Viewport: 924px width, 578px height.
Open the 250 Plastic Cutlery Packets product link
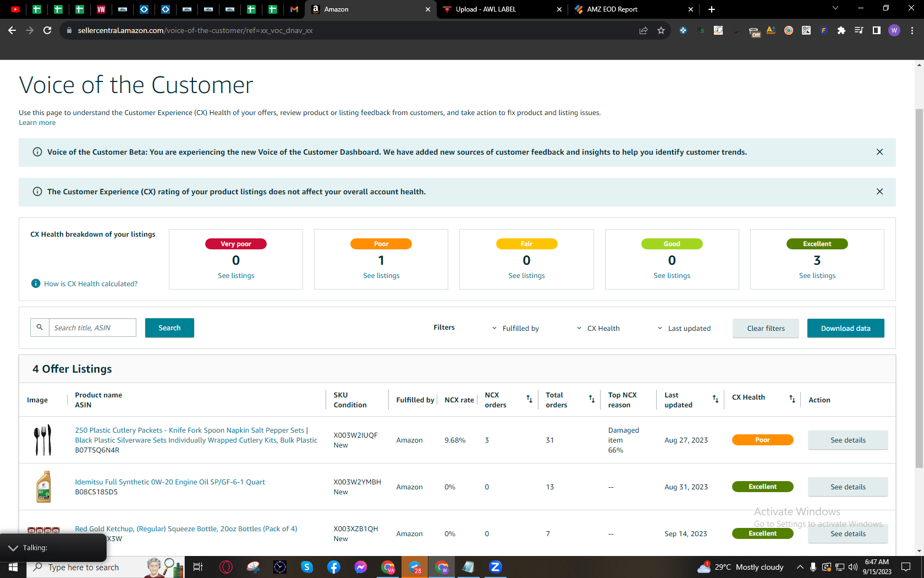pyautogui.click(x=196, y=435)
